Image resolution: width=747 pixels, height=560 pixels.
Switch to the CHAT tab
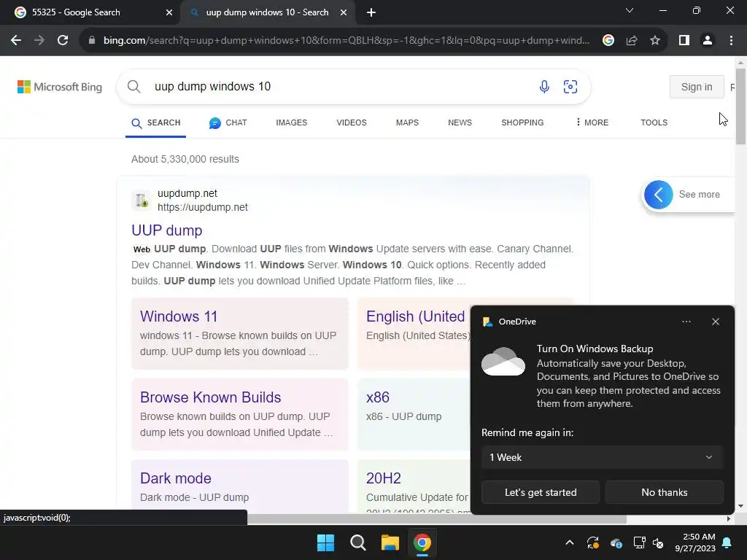(228, 122)
